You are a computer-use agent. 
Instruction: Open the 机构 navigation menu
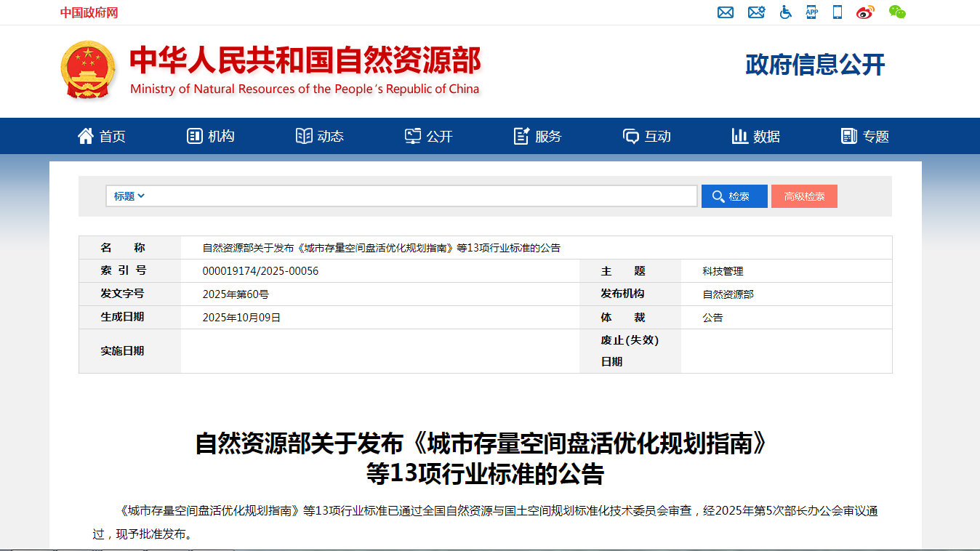(x=211, y=136)
